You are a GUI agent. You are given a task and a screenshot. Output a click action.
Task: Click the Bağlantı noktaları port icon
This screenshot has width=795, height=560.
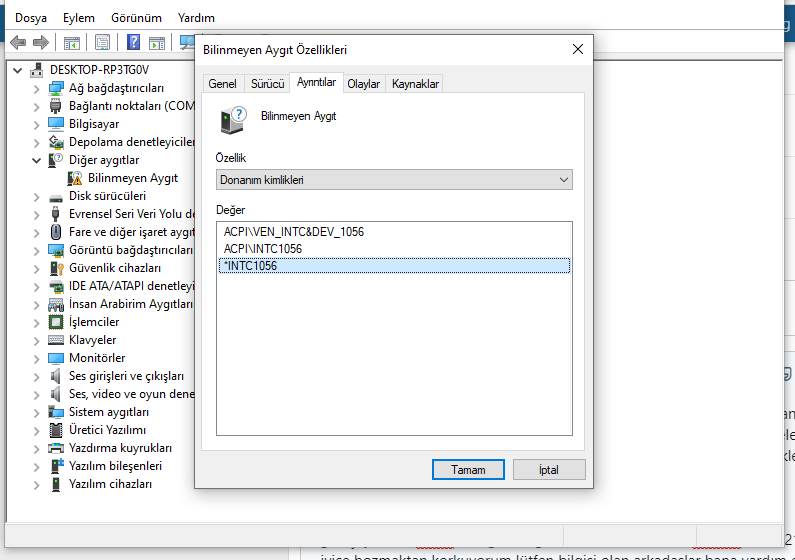(56, 106)
